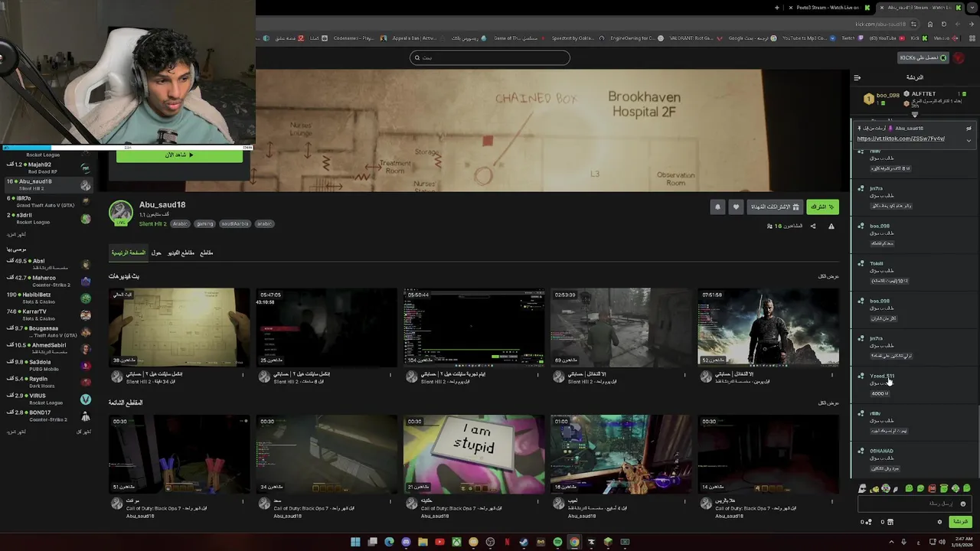Select Majah92 channel in sidebar
Image resolution: width=980 pixels, height=551 pixels.
[47, 168]
